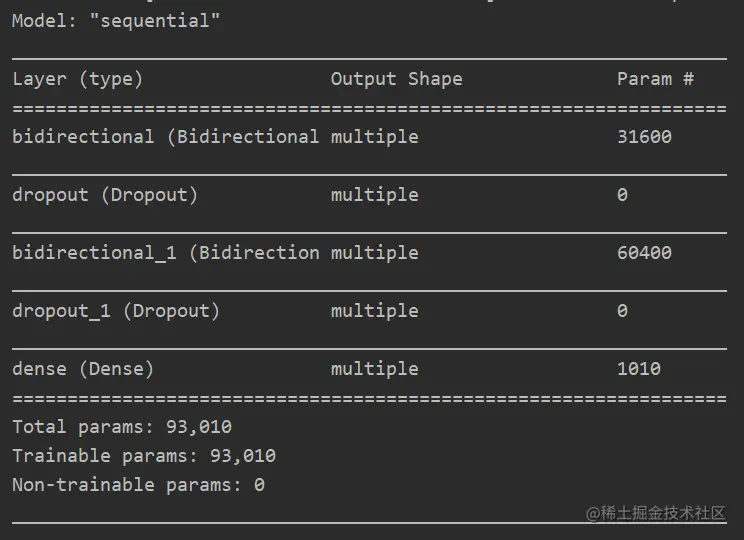Select the bidirectional (Bidirectional layer name
744x540 pixels.
(x=166, y=137)
